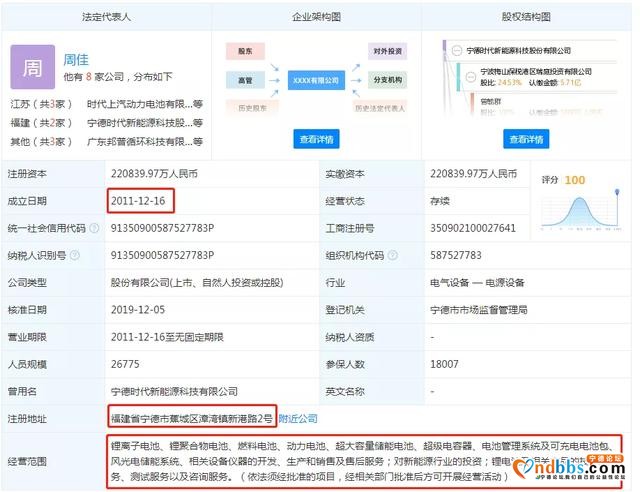640x492 pixels.
Task: Click the 企业架构图 header
Action: 316,17
